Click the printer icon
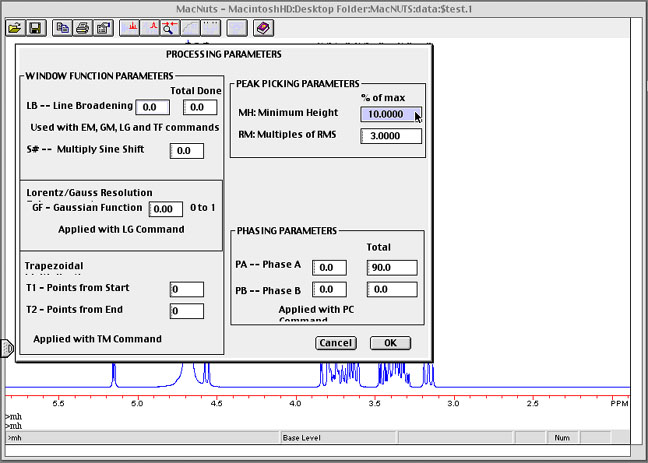Viewport: 648px width, 463px height. click(83, 28)
